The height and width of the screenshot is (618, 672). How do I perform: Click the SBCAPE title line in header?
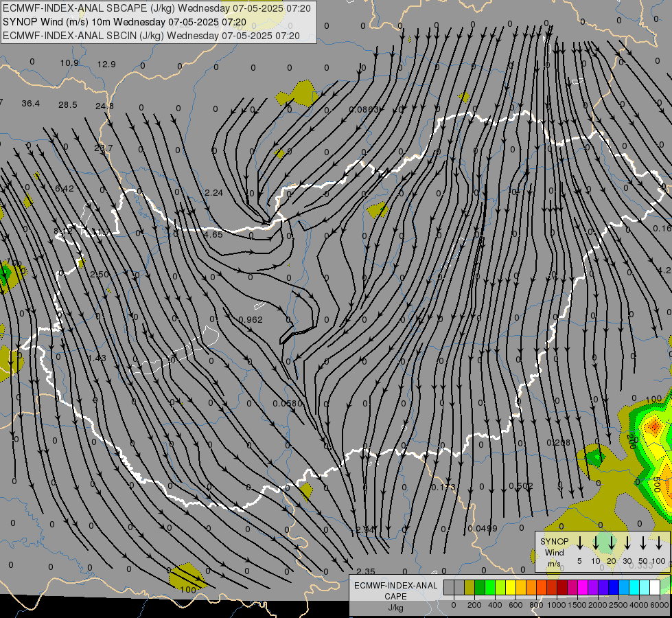[x=157, y=8]
